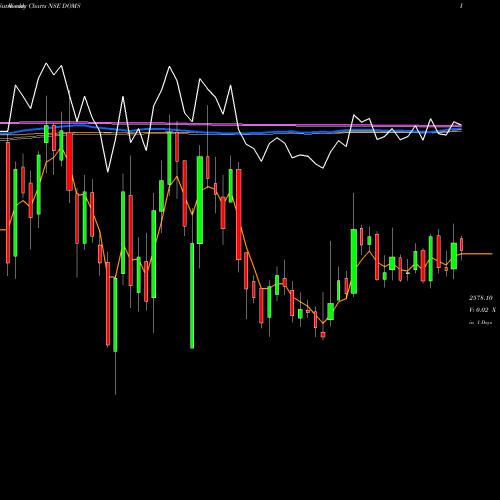Click the small red candle at the downtrend's lowest point

tap(323, 335)
